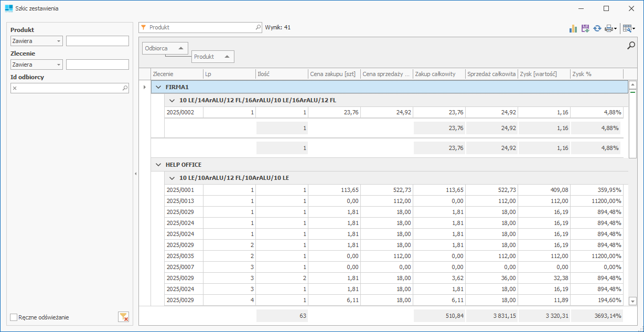Enable the Ręczne odświeżanie checkbox
This screenshot has height=332, width=644.
click(14, 317)
